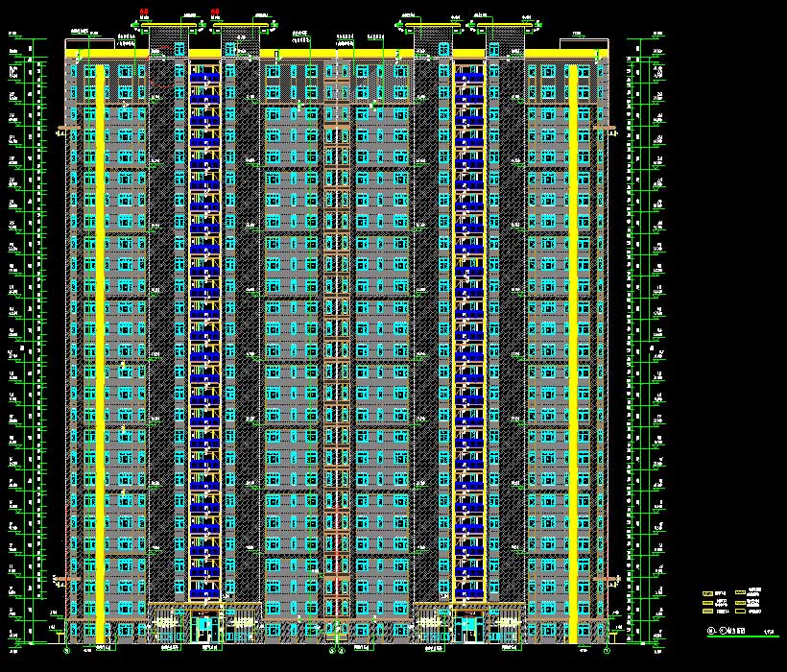
Task: Pick the top-right legend material swatch
Action: [x=740, y=593]
